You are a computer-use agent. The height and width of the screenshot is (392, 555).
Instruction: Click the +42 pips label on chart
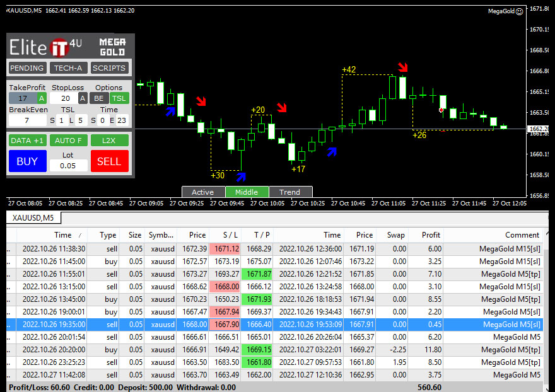point(349,69)
